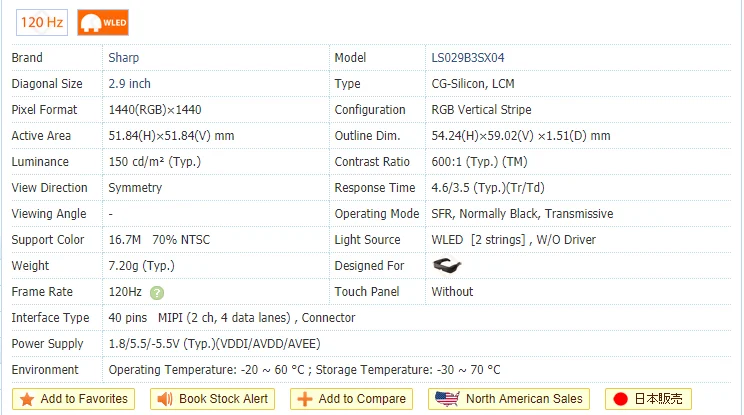Select the 40 pins interface text
The height and width of the screenshot is (415, 744).
click(x=128, y=318)
